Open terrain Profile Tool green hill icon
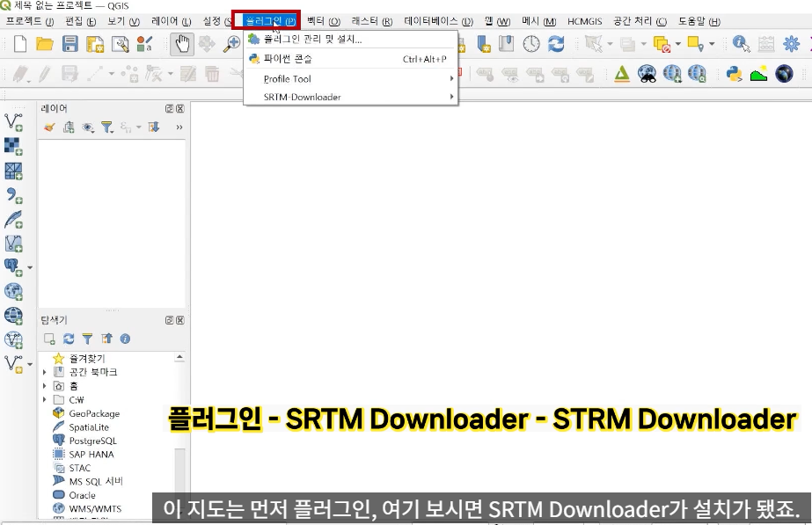Image resolution: width=812 pixels, height=525 pixels. (758, 74)
